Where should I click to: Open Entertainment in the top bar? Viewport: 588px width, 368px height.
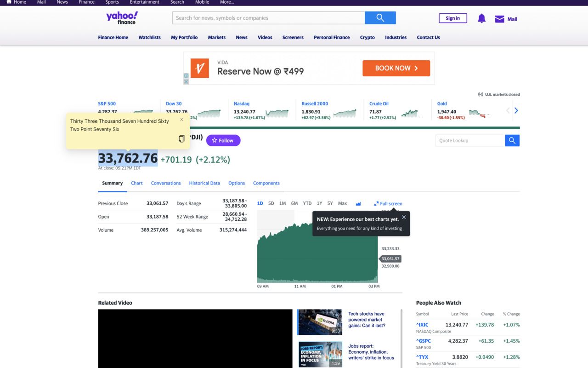pos(145,2)
